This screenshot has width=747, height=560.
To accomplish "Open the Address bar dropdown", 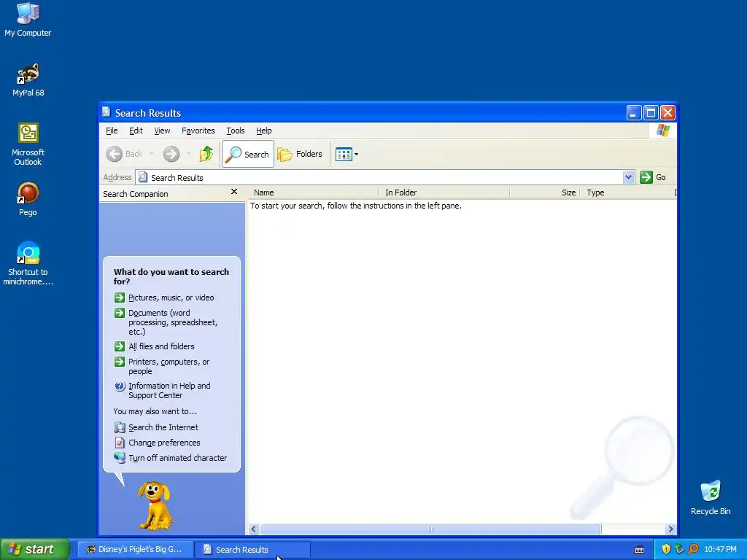I will click(628, 177).
